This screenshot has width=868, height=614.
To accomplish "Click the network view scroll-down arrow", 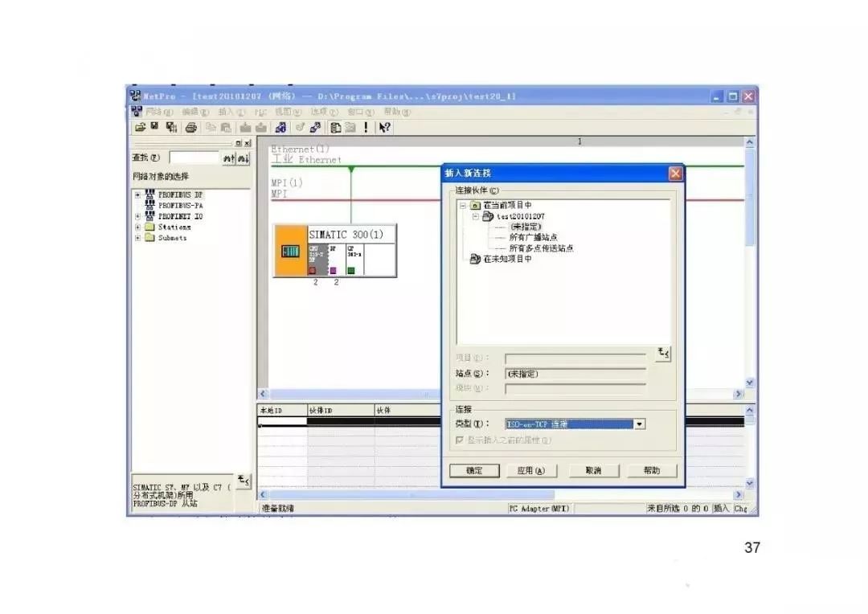I will click(750, 383).
